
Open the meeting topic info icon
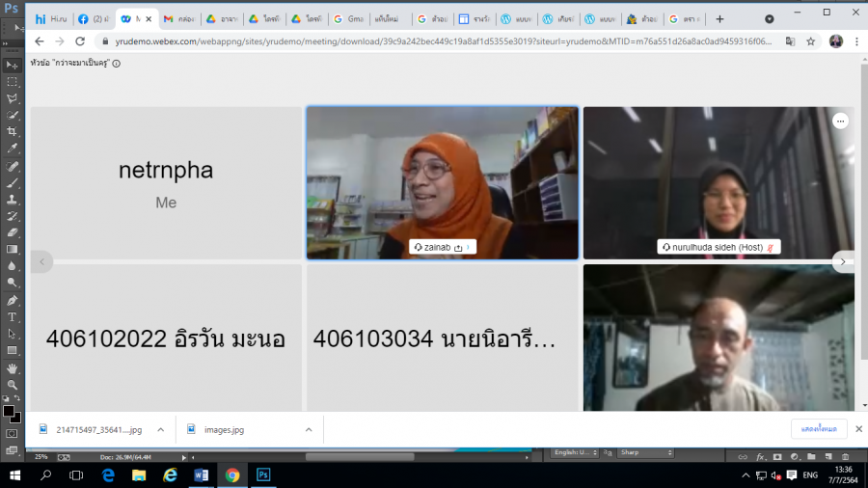(116, 64)
